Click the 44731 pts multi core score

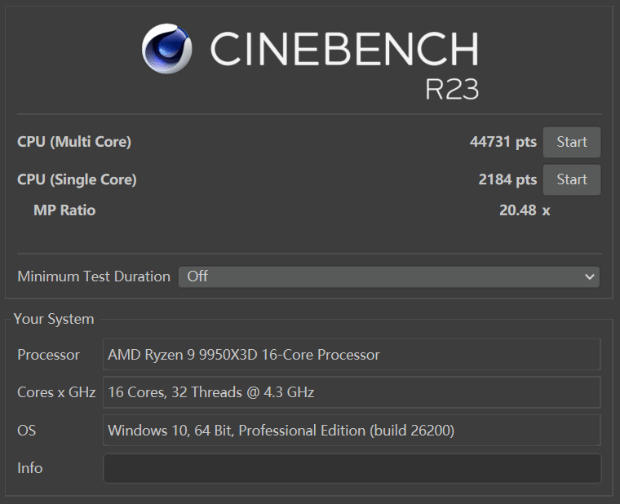[503, 142]
